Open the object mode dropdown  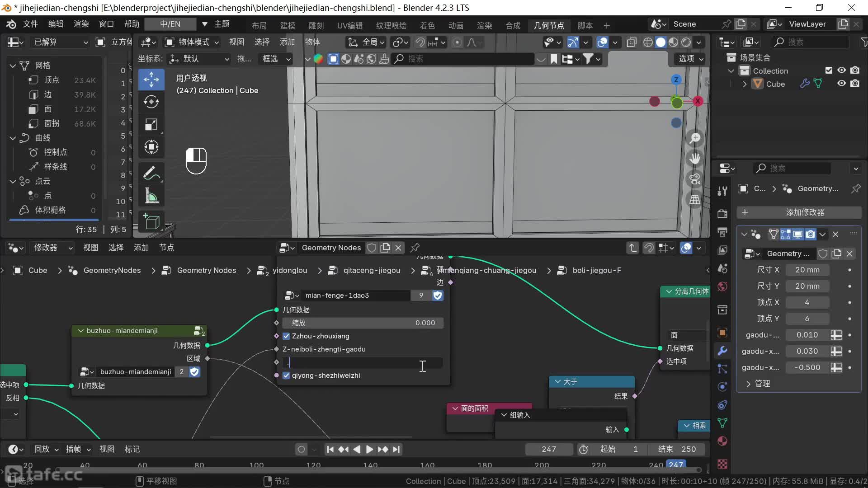tap(192, 42)
